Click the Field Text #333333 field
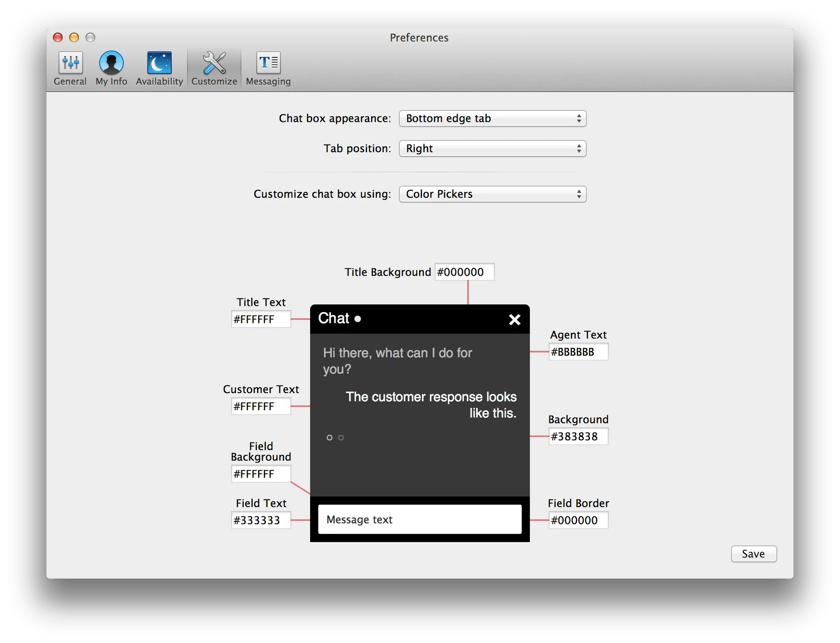 tap(261, 520)
